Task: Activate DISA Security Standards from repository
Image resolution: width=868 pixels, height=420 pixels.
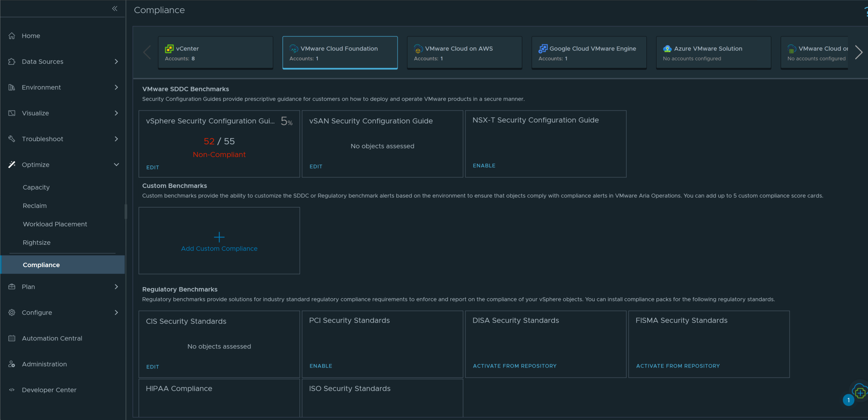Action: click(515, 366)
